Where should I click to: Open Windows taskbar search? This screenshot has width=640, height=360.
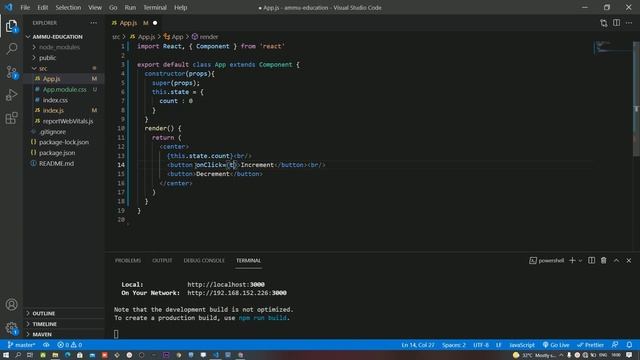[18, 355]
